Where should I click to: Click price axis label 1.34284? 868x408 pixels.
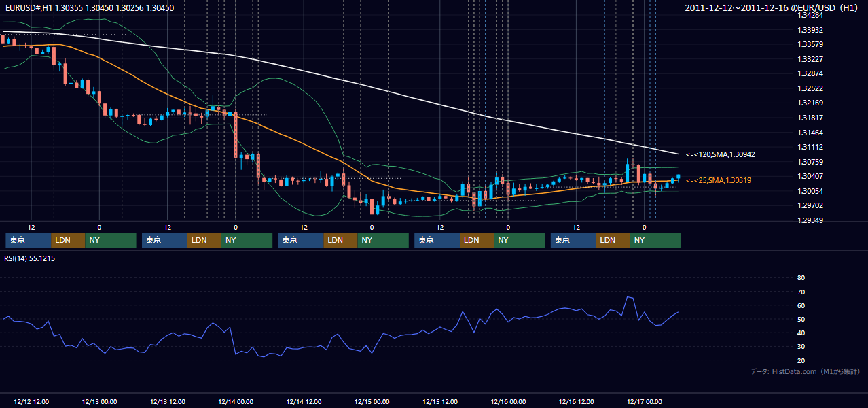[x=810, y=15]
